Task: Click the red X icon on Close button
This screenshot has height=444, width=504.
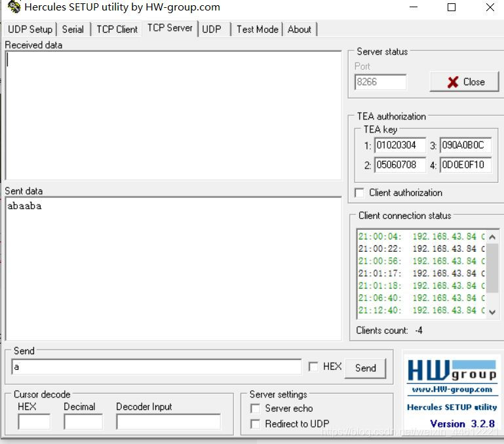Action: (x=453, y=83)
